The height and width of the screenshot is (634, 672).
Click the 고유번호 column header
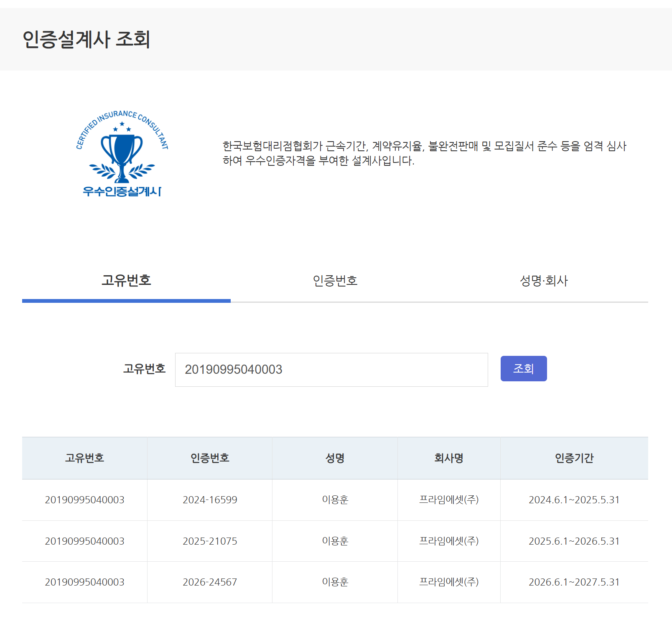84,458
